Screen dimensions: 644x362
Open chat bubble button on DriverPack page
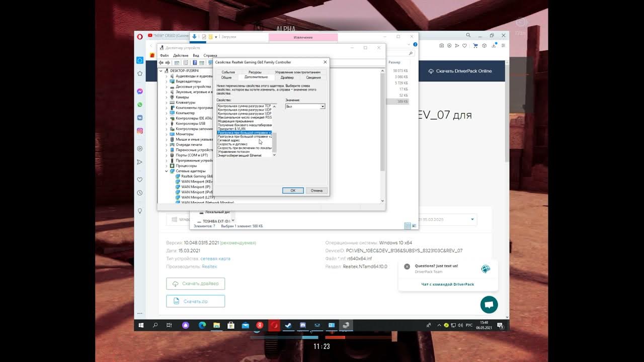[489, 305]
